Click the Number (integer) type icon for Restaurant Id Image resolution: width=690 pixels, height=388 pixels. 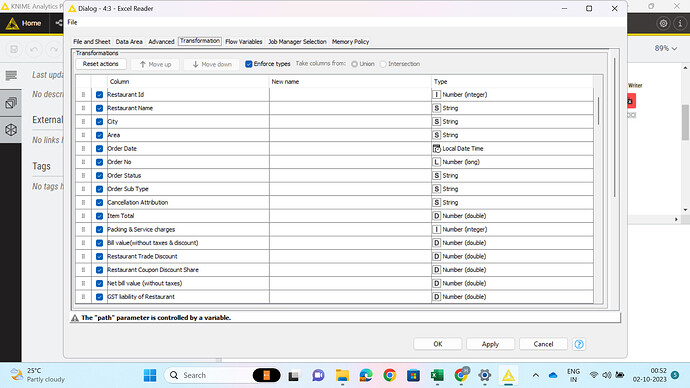tap(437, 95)
